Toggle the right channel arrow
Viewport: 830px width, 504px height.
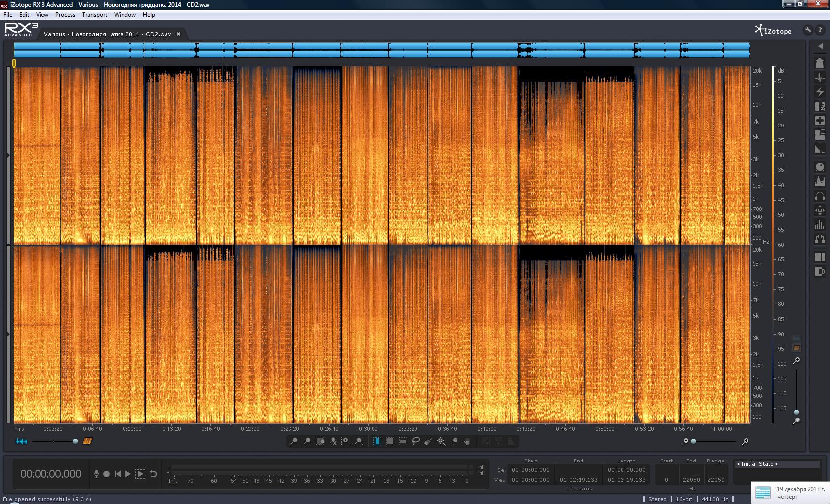point(8,334)
